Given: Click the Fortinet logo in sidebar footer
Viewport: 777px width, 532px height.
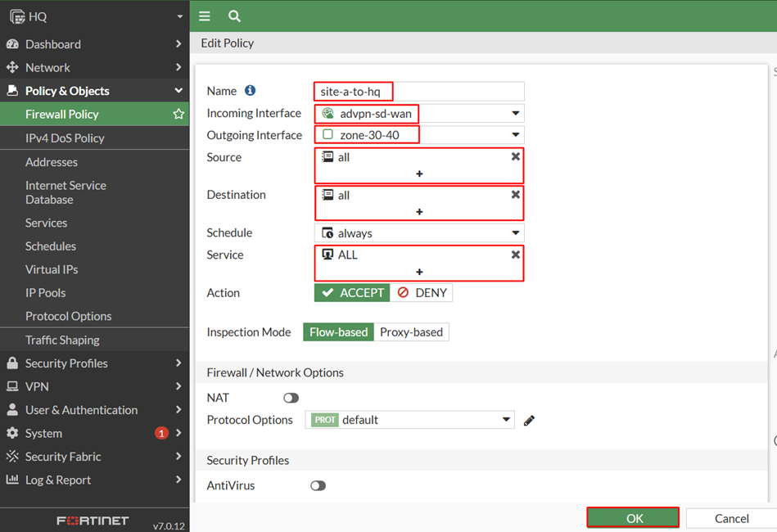Looking at the screenshot, I should click(x=93, y=521).
